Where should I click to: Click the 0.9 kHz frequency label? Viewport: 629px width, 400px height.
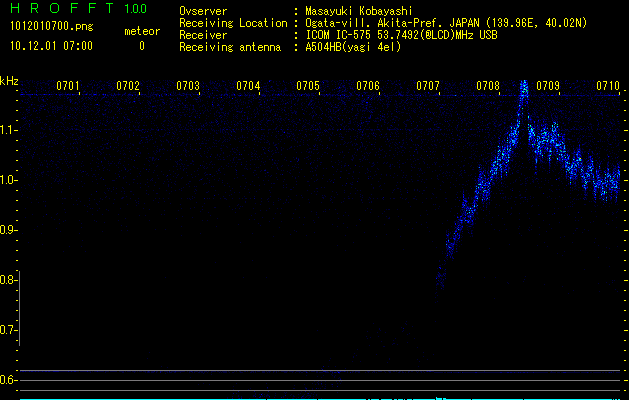point(8,230)
